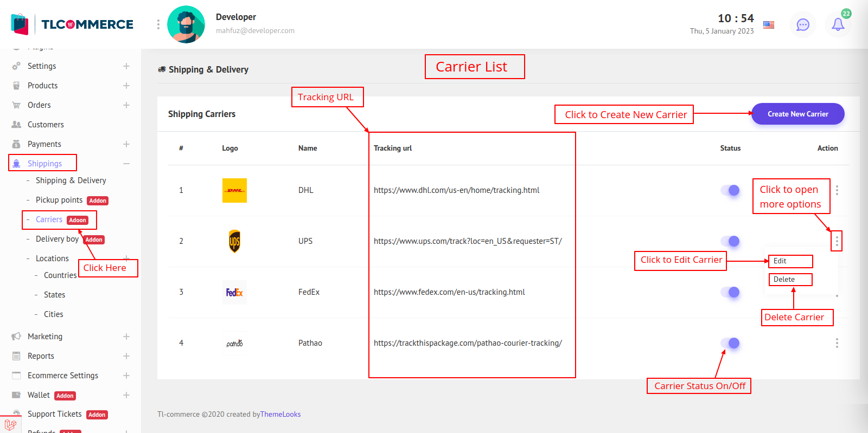Open more options for DHL carrier
The height and width of the screenshot is (433, 868).
tap(837, 190)
